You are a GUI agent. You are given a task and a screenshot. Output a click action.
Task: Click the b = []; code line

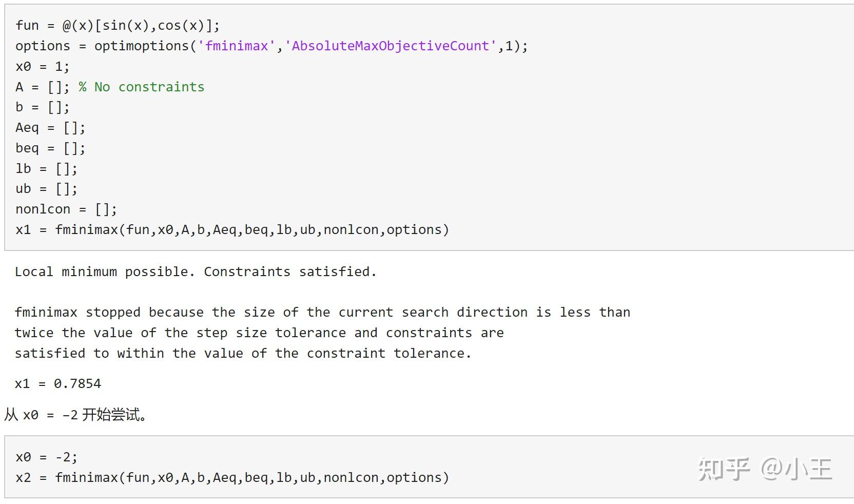coord(42,107)
